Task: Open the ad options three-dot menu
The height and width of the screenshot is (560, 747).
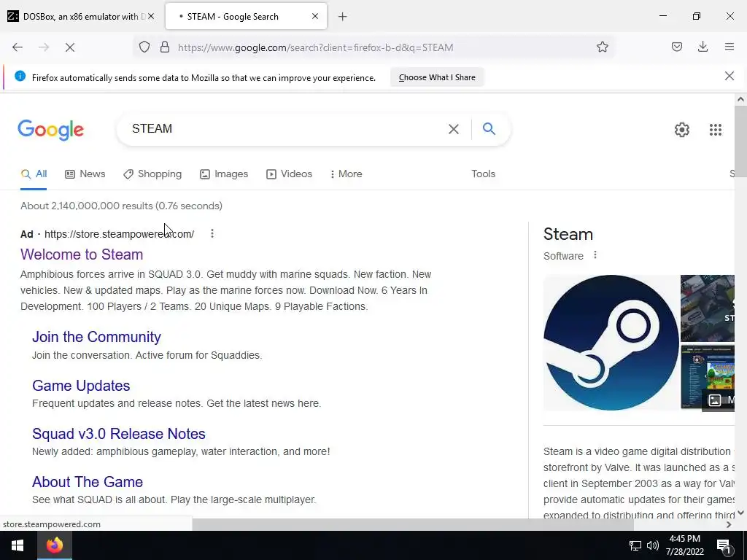Action: tap(212, 233)
